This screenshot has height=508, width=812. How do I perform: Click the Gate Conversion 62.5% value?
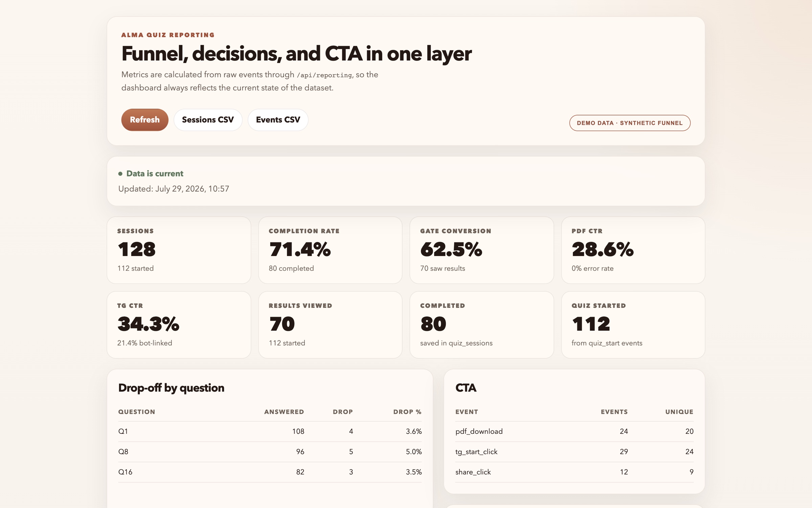(x=451, y=249)
